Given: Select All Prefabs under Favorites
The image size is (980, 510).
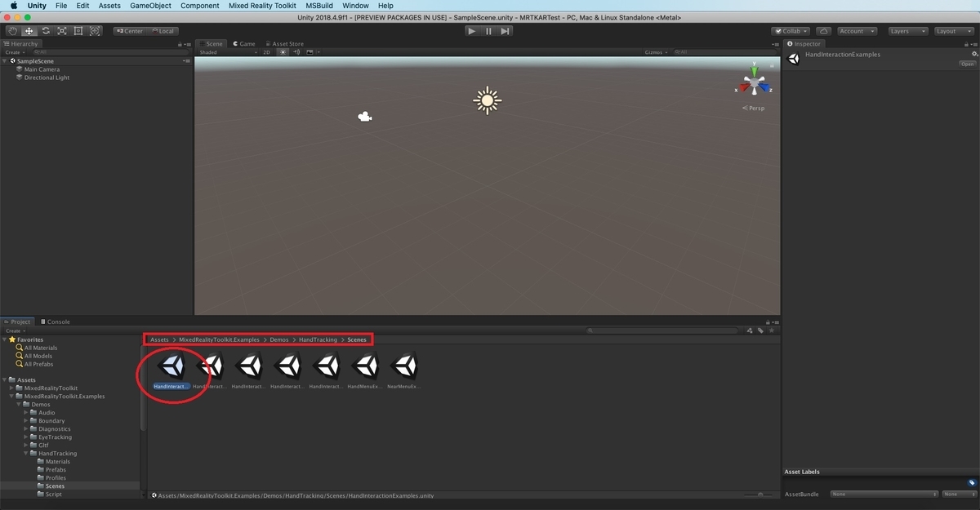Looking at the screenshot, I should [39, 364].
